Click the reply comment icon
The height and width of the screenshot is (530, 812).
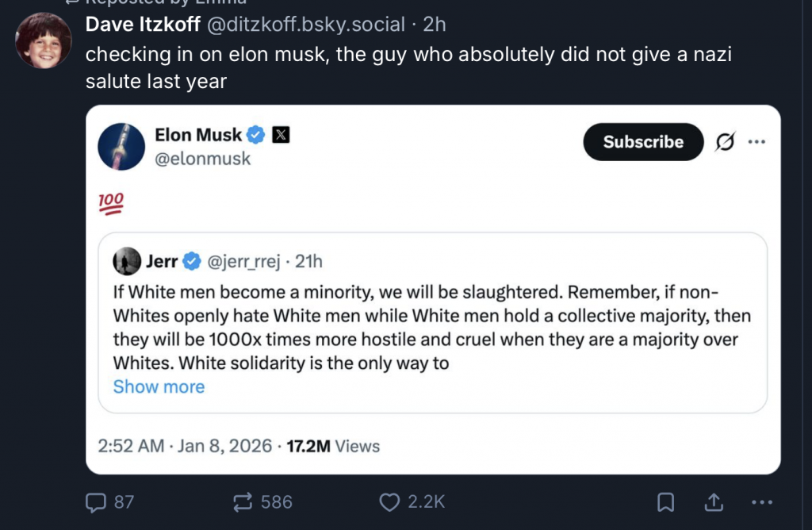[95, 501]
